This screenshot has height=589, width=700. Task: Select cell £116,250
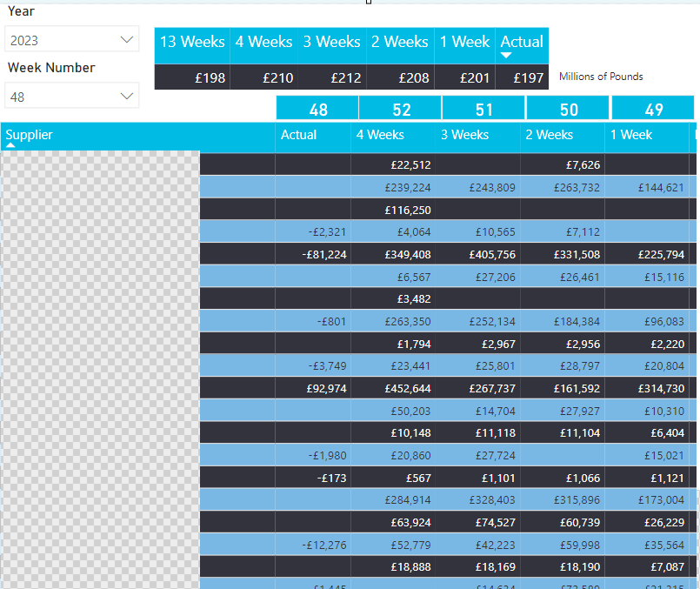pyautogui.click(x=408, y=210)
